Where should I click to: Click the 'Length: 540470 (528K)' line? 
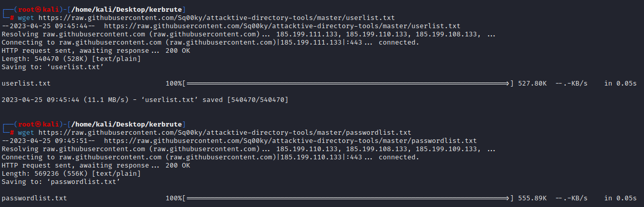point(71,58)
